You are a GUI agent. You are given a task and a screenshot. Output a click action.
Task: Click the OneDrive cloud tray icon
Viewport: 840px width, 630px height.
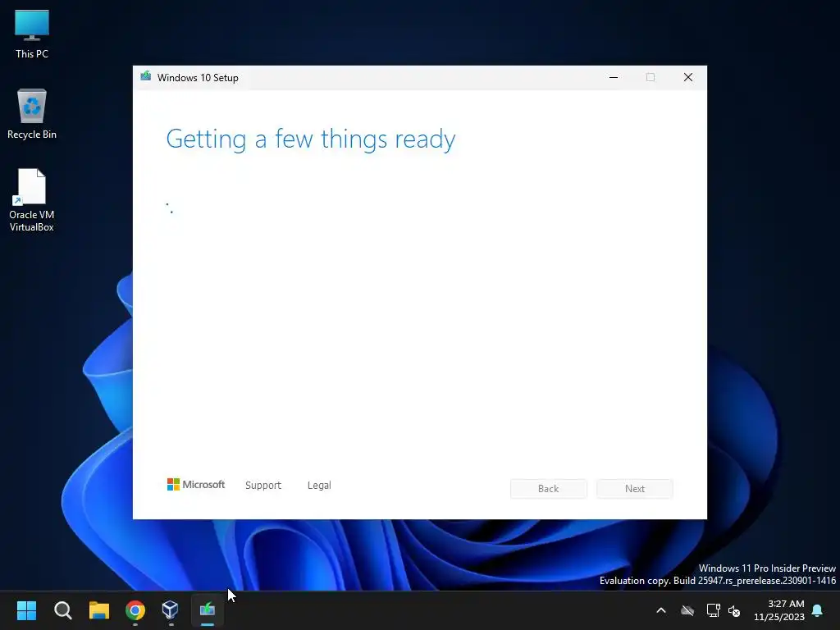[687, 610]
